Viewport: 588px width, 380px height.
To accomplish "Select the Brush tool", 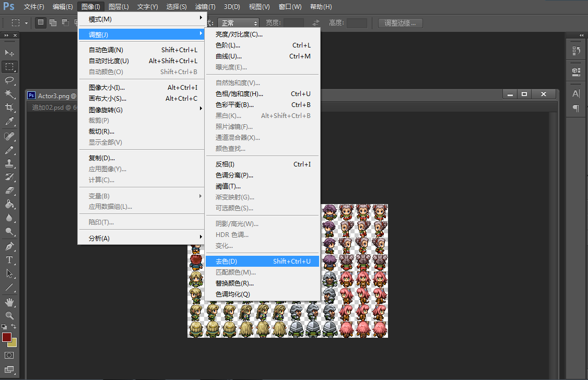I will [9, 150].
